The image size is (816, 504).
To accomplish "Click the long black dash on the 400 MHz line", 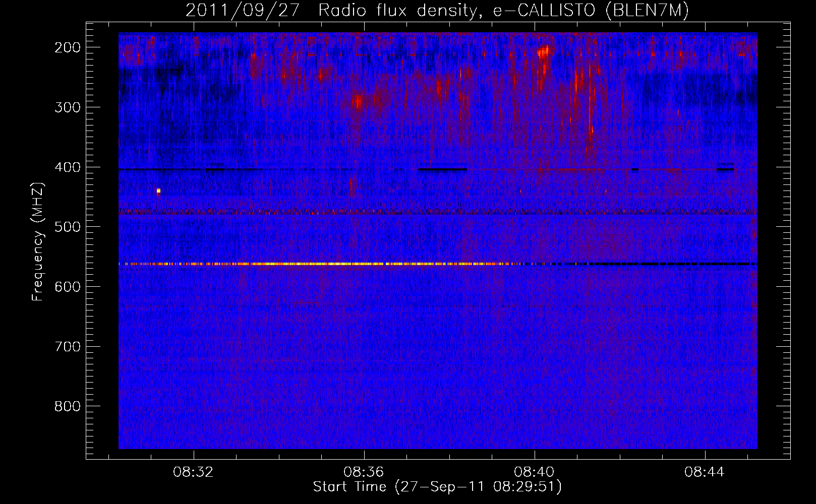I will coord(442,169).
